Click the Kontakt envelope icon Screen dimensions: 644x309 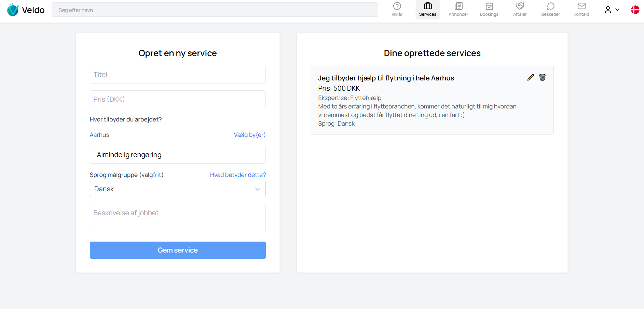581,6
